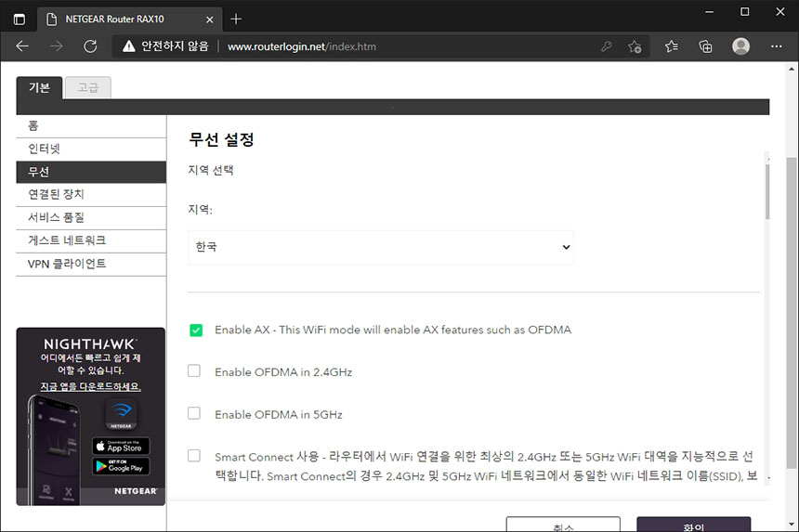799x532 pixels.
Task: Open a new browser tab
Action: click(236, 19)
